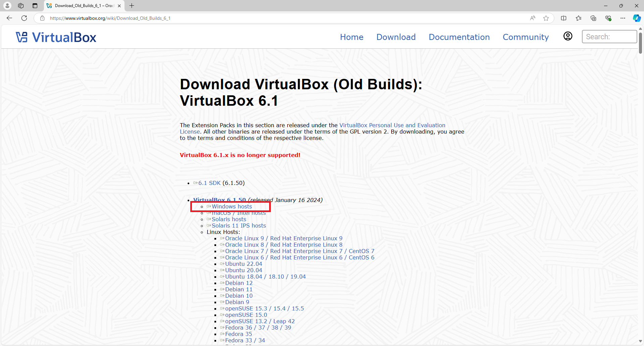
Task: Open the Workspaces menu
Action: point(21,5)
